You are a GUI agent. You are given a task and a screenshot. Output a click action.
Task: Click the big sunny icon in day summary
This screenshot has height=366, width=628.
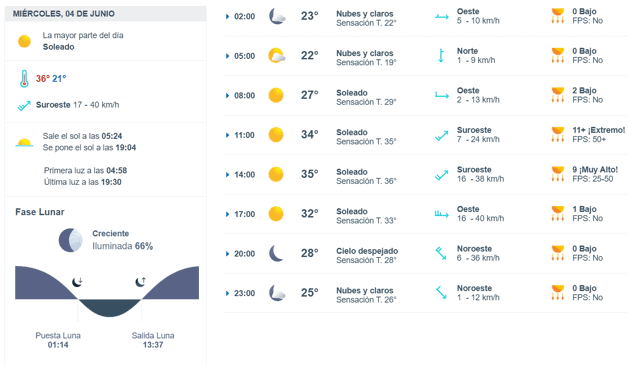click(x=24, y=41)
